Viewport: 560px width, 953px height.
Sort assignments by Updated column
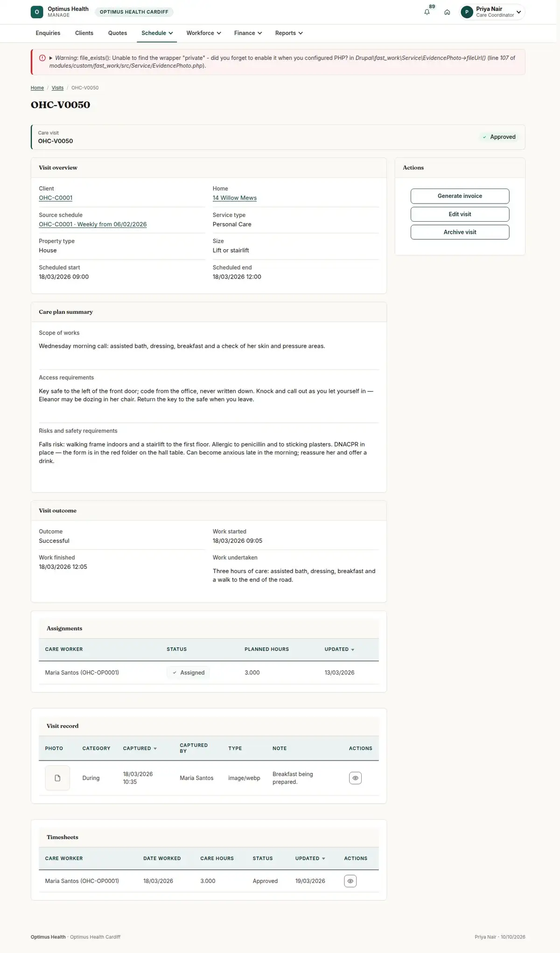click(x=339, y=649)
